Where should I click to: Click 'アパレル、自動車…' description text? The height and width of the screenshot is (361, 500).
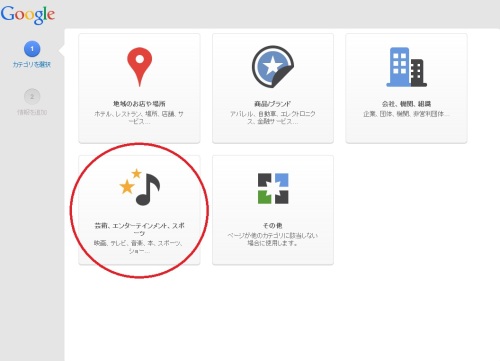pos(273,118)
